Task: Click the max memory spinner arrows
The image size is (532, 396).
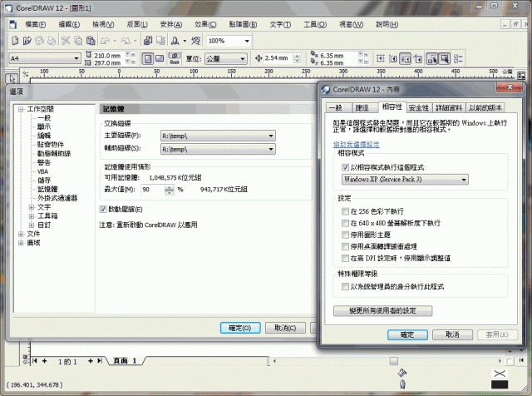Action: pyautogui.click(x=169, y=190)
